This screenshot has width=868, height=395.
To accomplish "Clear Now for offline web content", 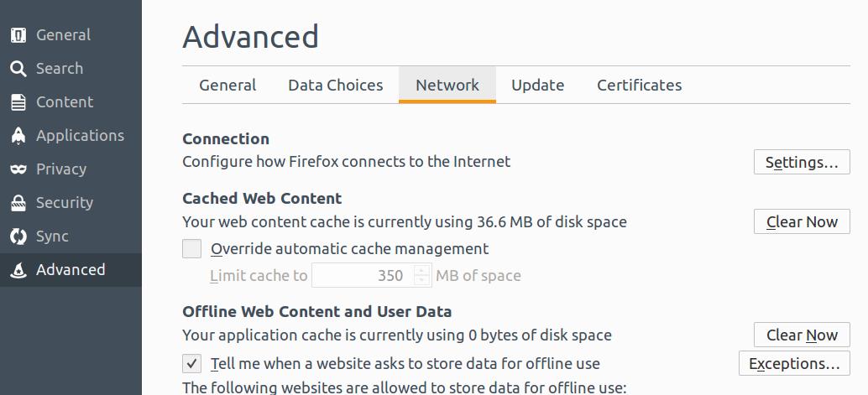I will pyautogui.click(x=802, y=335).
